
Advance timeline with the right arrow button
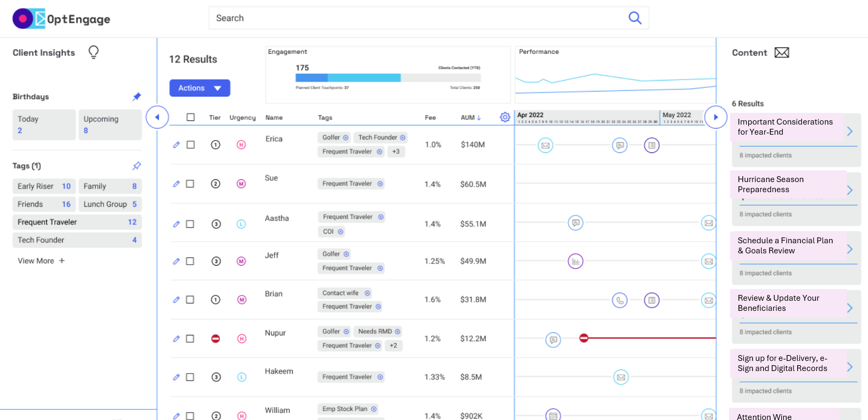pos(716,117)
